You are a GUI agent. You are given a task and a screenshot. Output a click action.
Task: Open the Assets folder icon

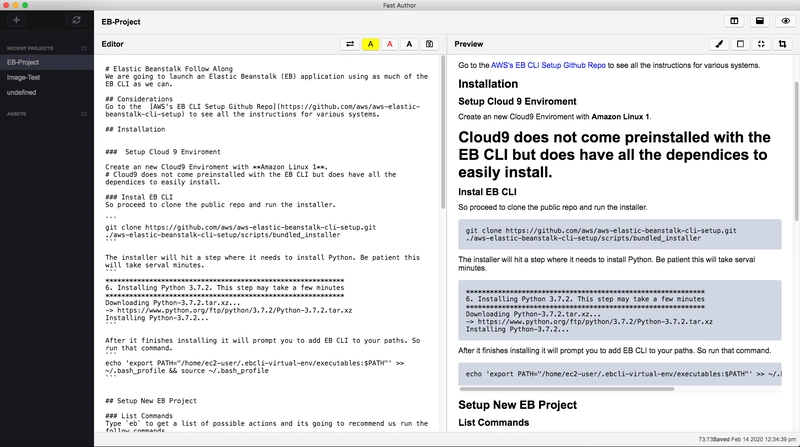pos(84,114)
